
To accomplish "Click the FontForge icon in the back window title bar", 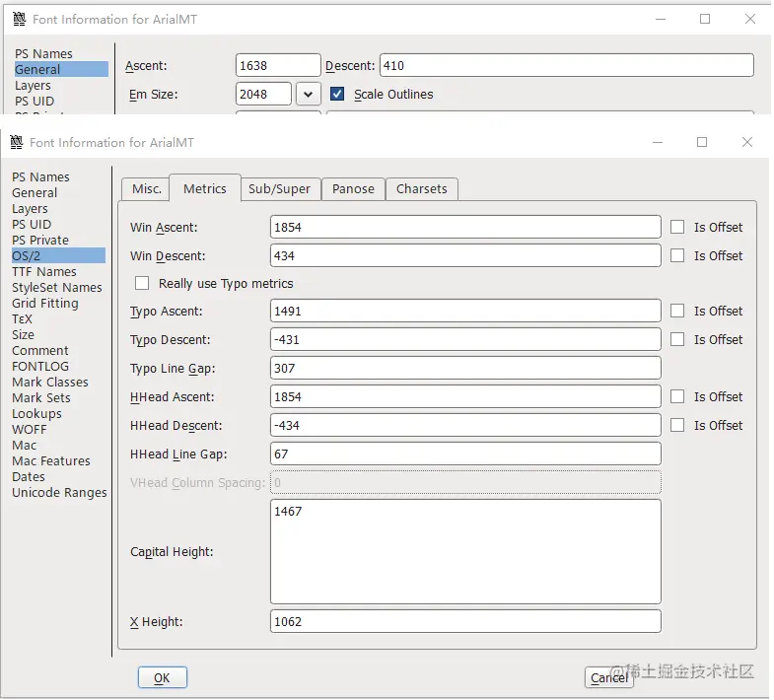I will [x=20, y=19].
